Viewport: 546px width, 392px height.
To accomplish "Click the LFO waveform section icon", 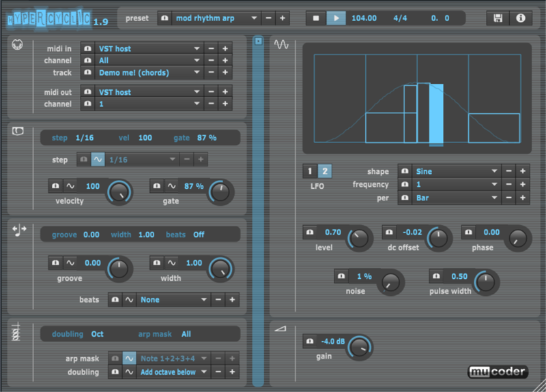I will (x=281, y=44).
